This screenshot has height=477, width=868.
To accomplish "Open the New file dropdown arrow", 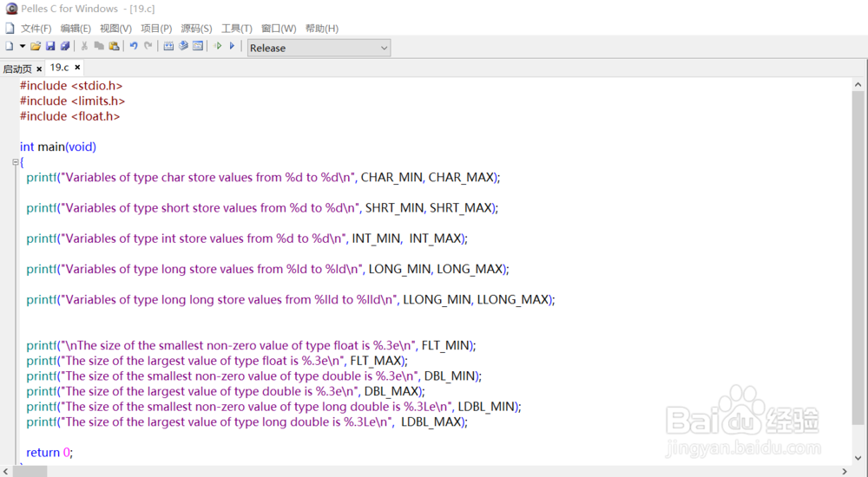I will pyautogui.click(x=23, y=47).
